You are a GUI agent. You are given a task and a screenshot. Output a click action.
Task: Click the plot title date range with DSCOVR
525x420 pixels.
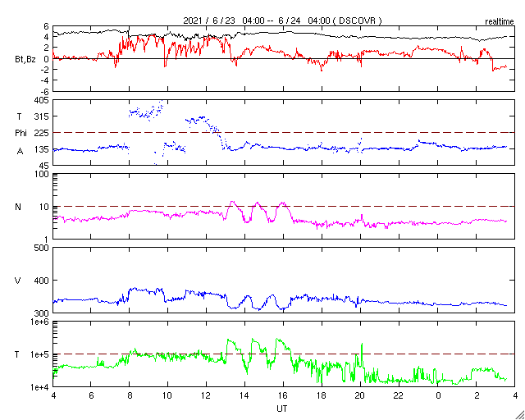282,21
